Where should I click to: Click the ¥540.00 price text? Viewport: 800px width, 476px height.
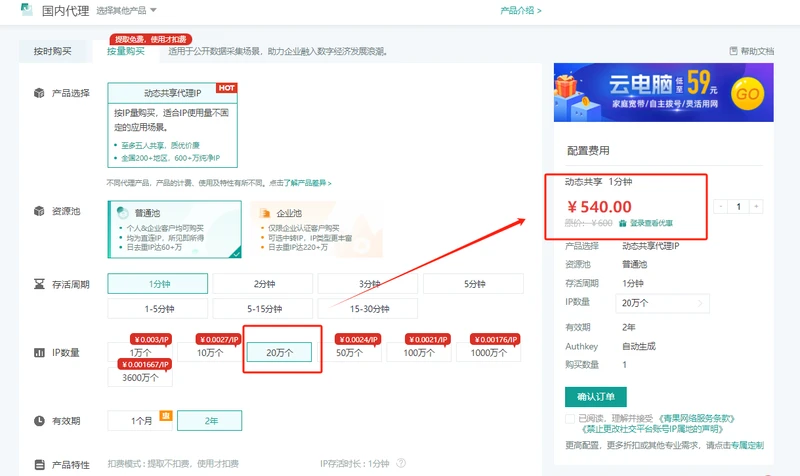coord(599,207)
